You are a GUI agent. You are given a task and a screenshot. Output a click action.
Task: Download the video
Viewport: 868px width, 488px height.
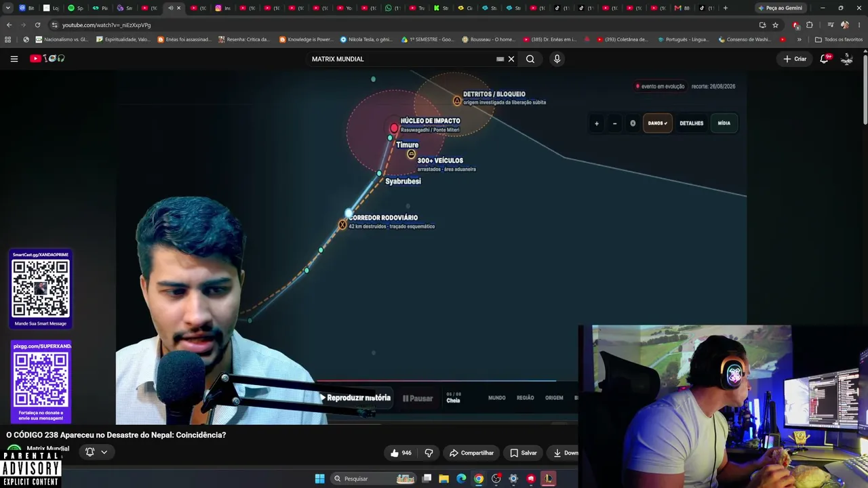pyautogui.click(x=566, y=453)
